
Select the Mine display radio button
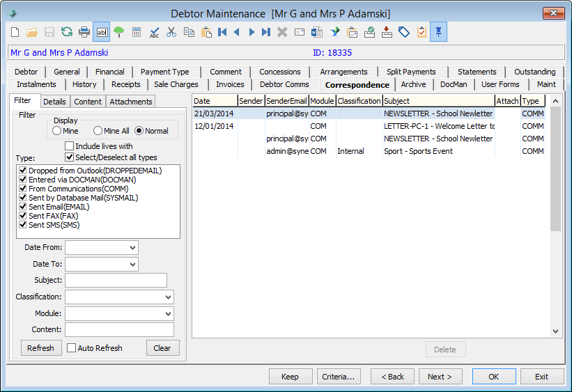pyautogui.click(x=56, y=130)
